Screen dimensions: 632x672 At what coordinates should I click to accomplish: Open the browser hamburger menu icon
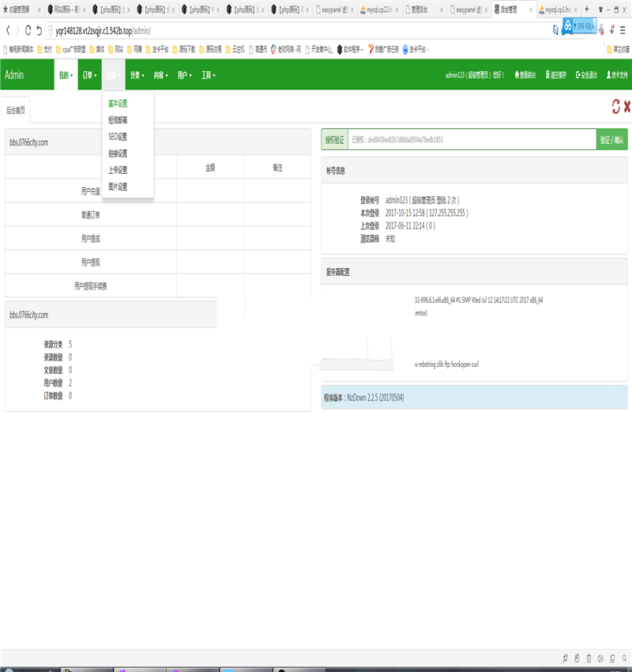(623, 30)
